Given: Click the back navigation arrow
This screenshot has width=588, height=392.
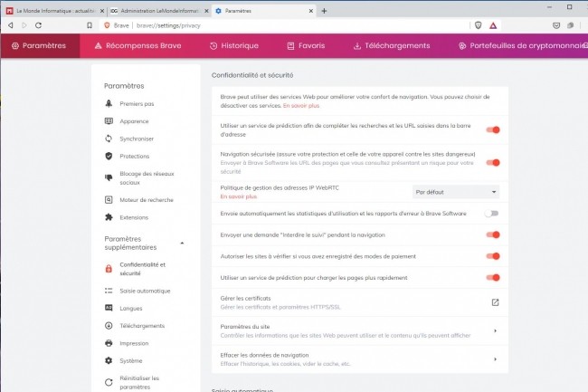Looking at the screenshot, I should coord(11,25).
